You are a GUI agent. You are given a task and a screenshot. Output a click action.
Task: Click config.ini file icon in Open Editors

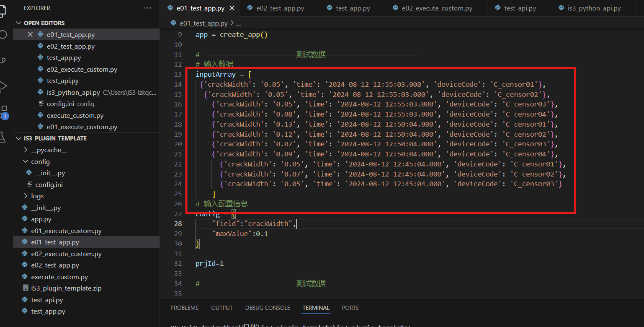(x=41, y=104)
